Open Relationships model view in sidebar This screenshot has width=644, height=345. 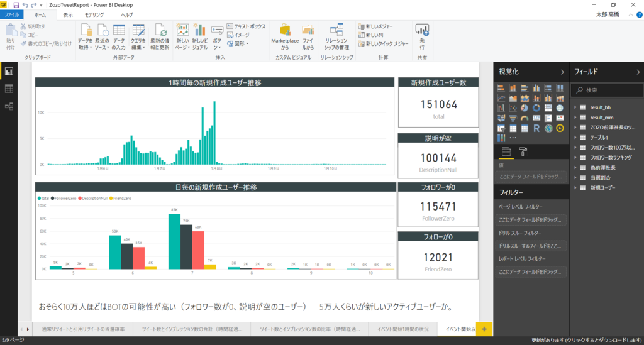[9, 107]
